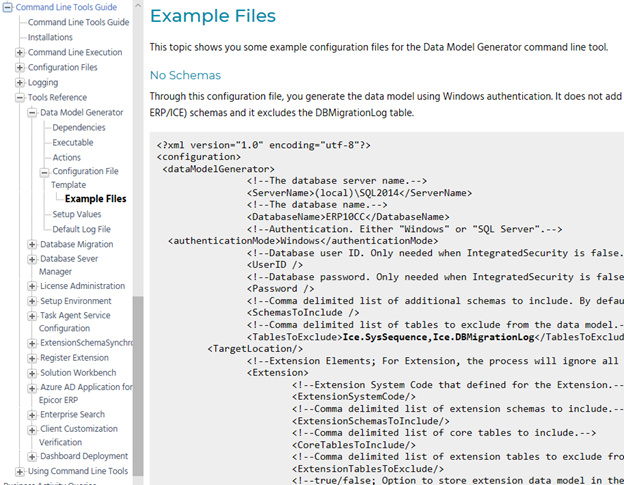
Task: Expand Client Customization Verification node
Action: click(32, 430)
